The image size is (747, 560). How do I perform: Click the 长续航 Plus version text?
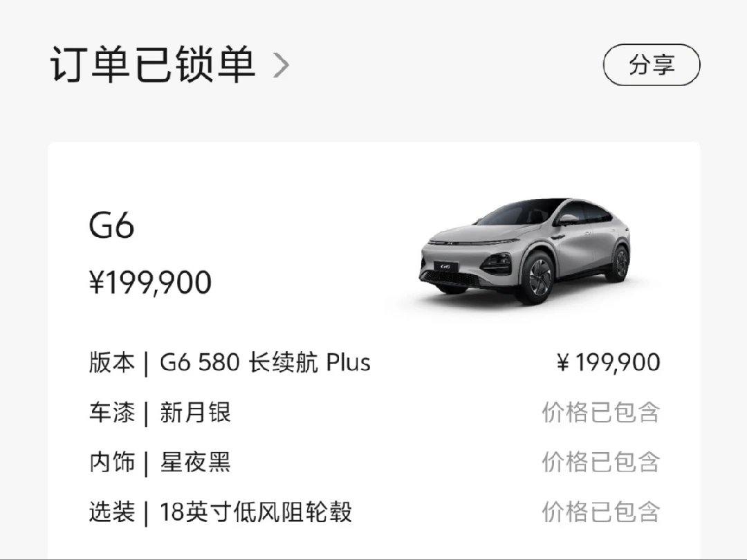[x=309, y=362]
